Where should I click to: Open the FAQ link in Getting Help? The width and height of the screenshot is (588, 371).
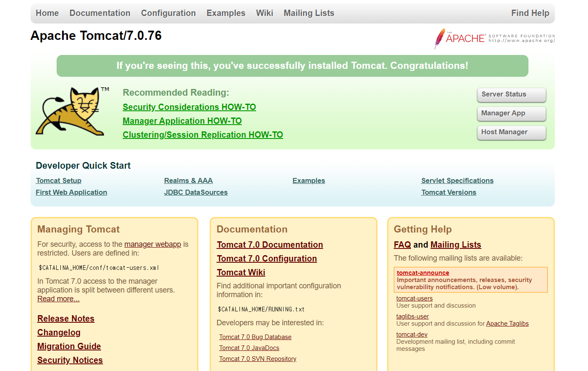(x=402, y=245)
